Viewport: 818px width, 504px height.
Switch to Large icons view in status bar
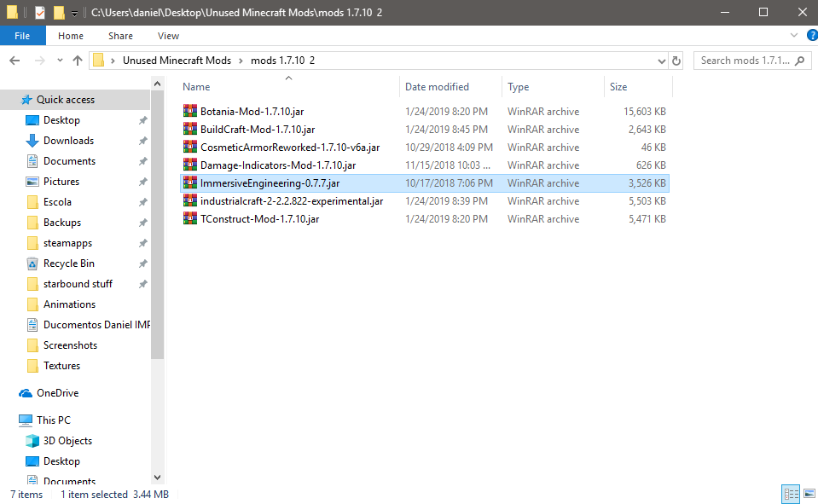coord(809,494)
